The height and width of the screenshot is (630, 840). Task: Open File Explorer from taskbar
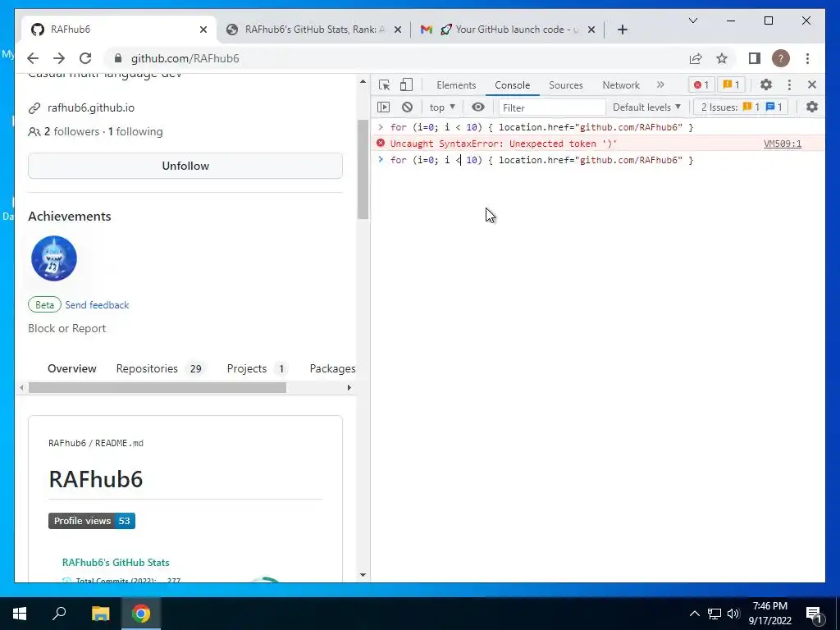coord(100,614)
